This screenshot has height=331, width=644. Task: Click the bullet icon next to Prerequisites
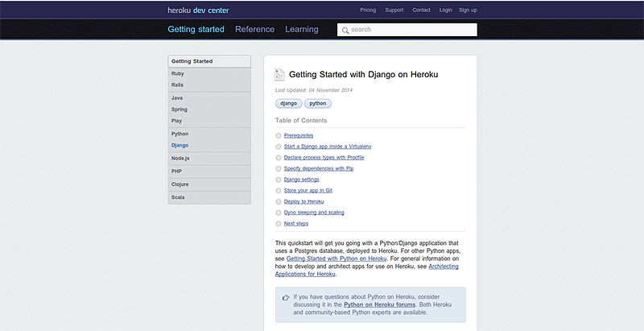point(279,136)
